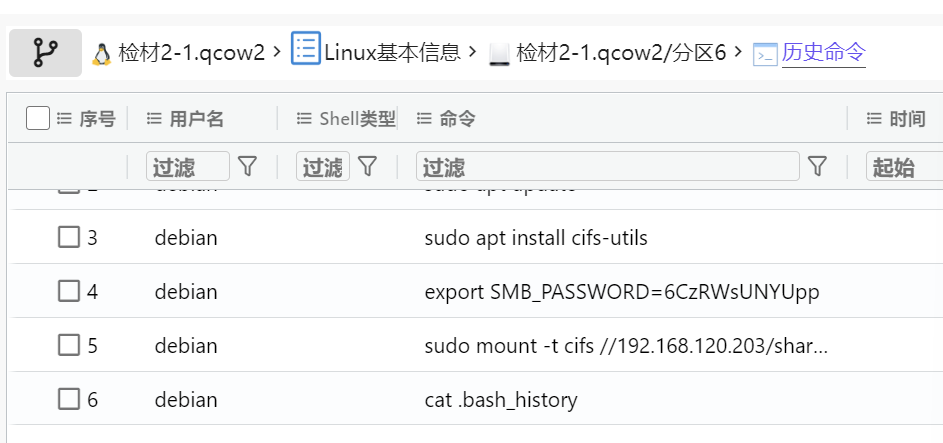The width and height of the screenshot is (943, 443).
Task: Check the box for row 6
Action: (x=69, y=399)
